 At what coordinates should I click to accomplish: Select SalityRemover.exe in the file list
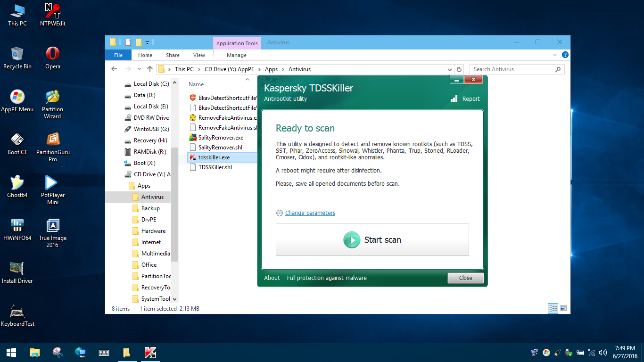tap(221, 138)
